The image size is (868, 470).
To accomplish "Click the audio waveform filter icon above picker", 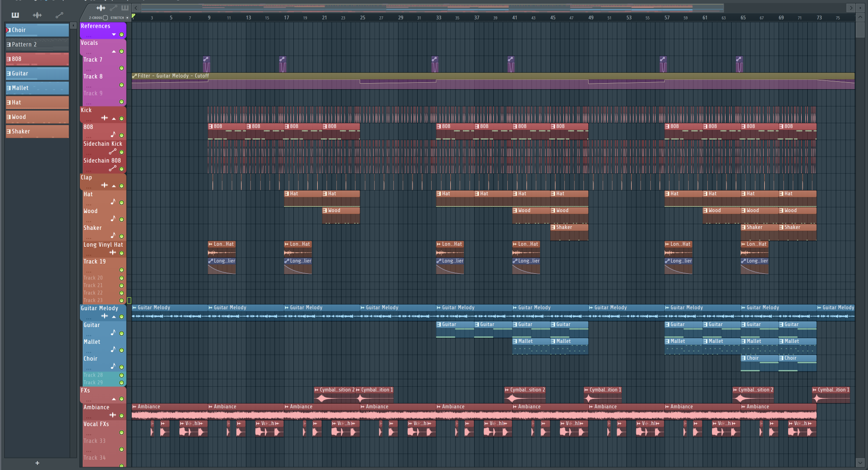I will click(x=37, y=15).
